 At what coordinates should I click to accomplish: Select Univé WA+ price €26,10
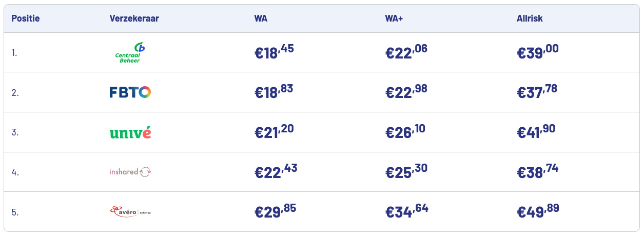(405, 132)
